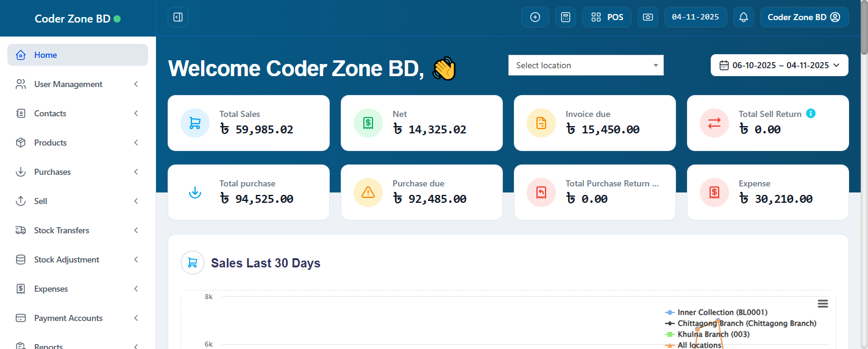
Task: Click the Total Sell Return info icon
Action: [811, 113]
